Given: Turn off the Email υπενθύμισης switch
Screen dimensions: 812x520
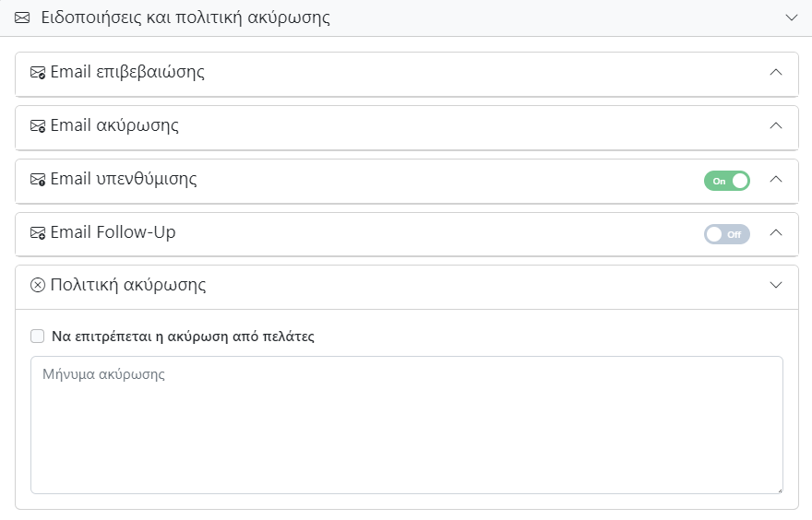Looking at the screenshot, I should [727, 181].
